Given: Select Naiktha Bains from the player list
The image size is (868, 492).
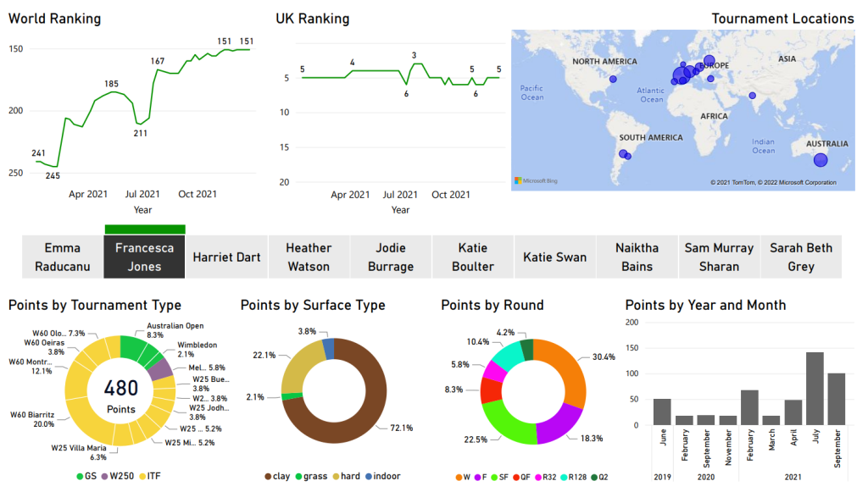Looking at the screenshot, I should [x=637, y=257].
